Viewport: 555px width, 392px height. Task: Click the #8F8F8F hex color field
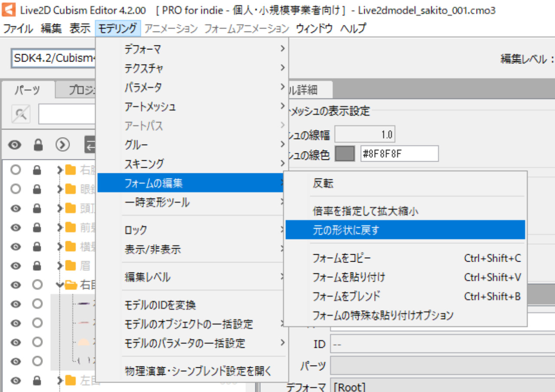click(399, 154)
